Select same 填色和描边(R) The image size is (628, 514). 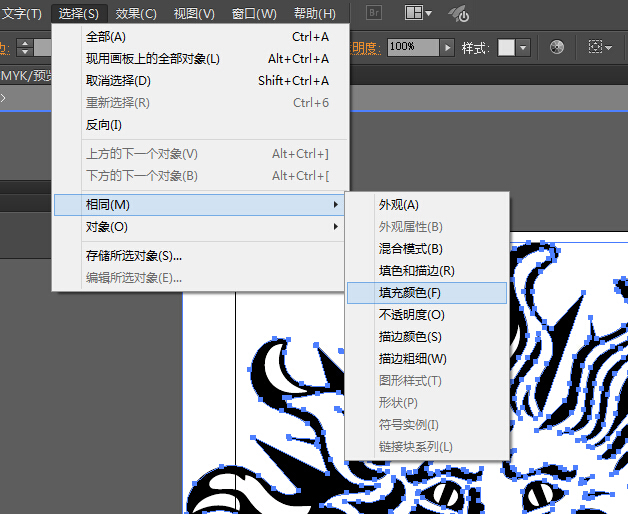427,271
